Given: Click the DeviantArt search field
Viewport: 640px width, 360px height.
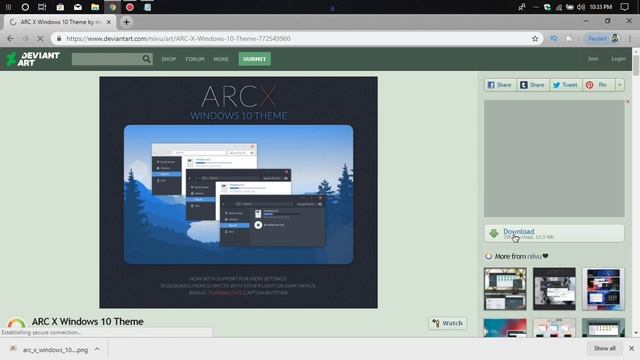Looking at the screenshot, I should tap(107, 59).
